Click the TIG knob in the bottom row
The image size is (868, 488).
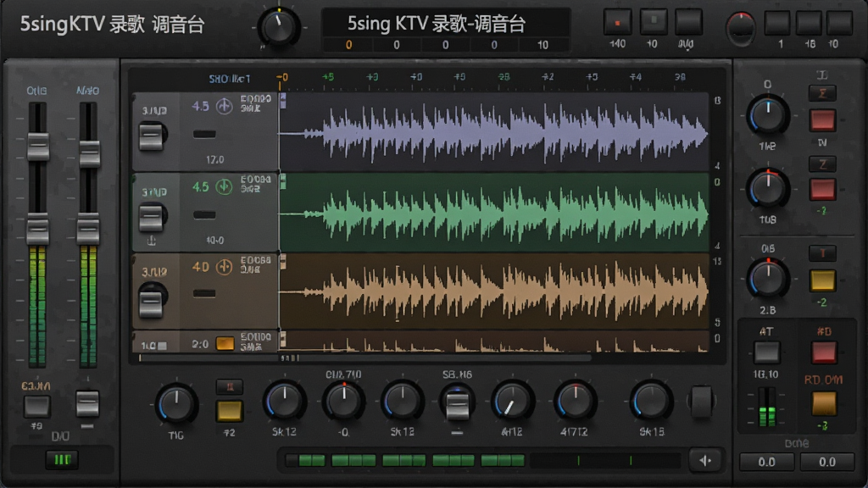[x=176, y=402]
